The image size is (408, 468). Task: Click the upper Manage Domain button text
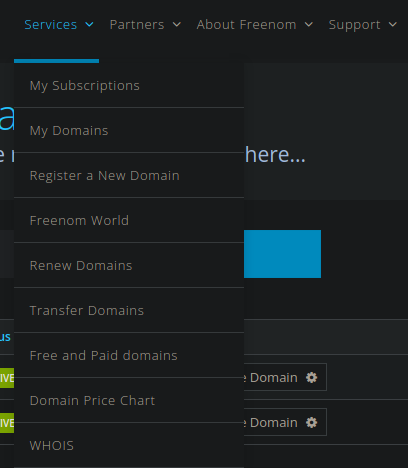click(271, 377)
